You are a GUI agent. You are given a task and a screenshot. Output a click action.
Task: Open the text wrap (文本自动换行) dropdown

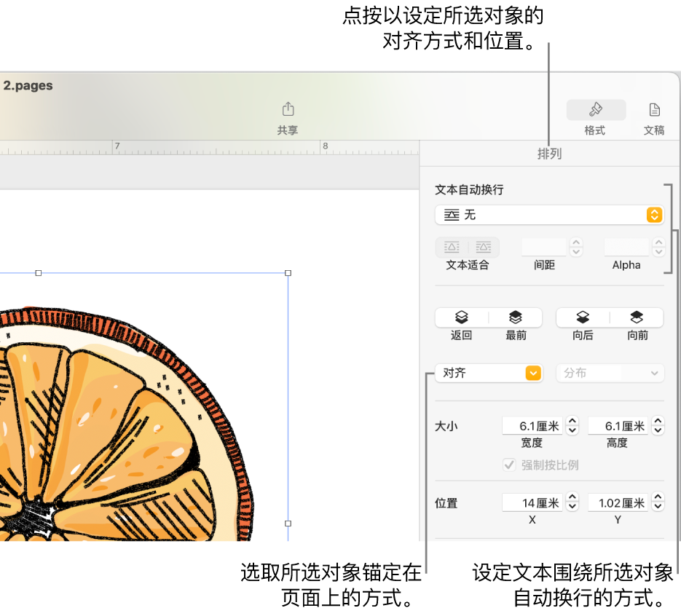(549, 215)
